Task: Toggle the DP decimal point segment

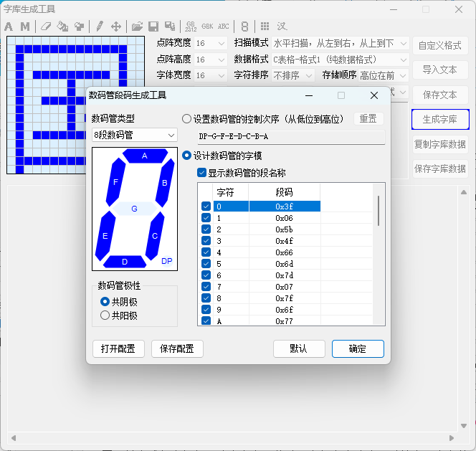Action: [166, 261]
